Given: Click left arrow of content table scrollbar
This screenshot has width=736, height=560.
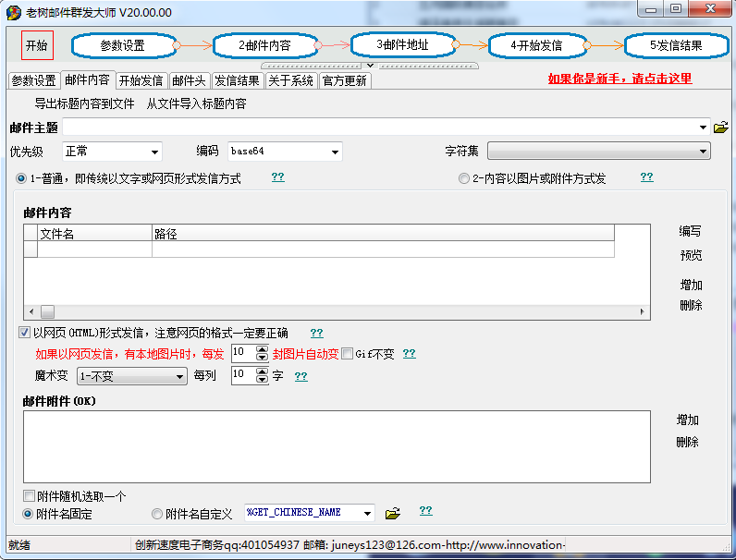Looking at the screenshot, I should point(31,311).
